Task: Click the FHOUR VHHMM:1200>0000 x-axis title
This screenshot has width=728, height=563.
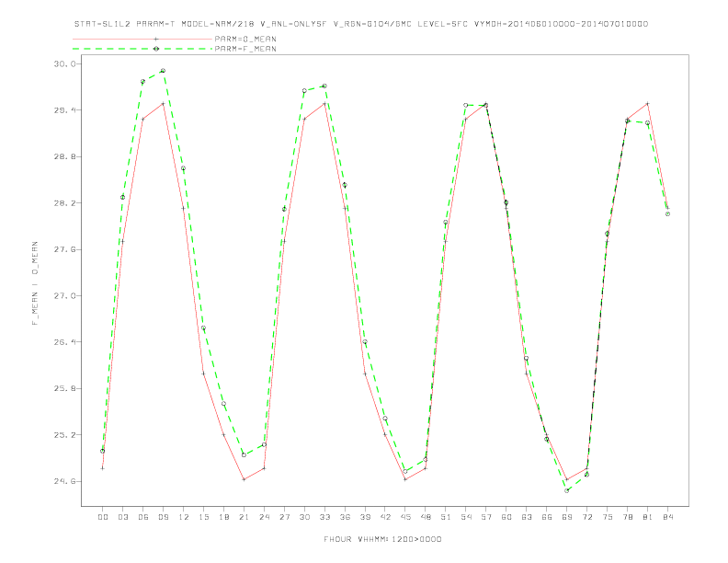Action: point(382,539)
